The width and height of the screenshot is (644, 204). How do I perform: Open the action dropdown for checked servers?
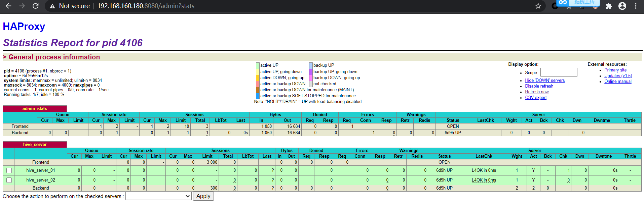[158, 196]
